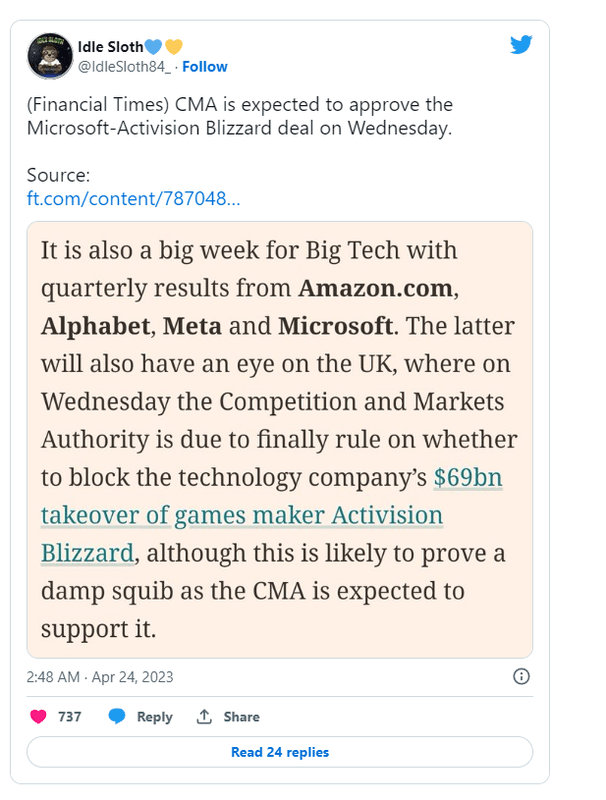The image size is (606, 800).
Task: Click the Twitter bird logo
Action: 521,45
